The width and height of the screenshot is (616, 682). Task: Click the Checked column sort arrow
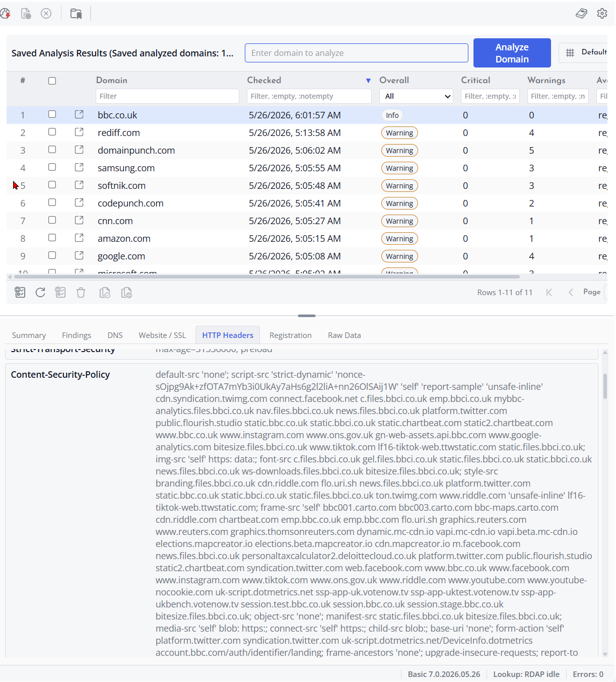[368, 81]
